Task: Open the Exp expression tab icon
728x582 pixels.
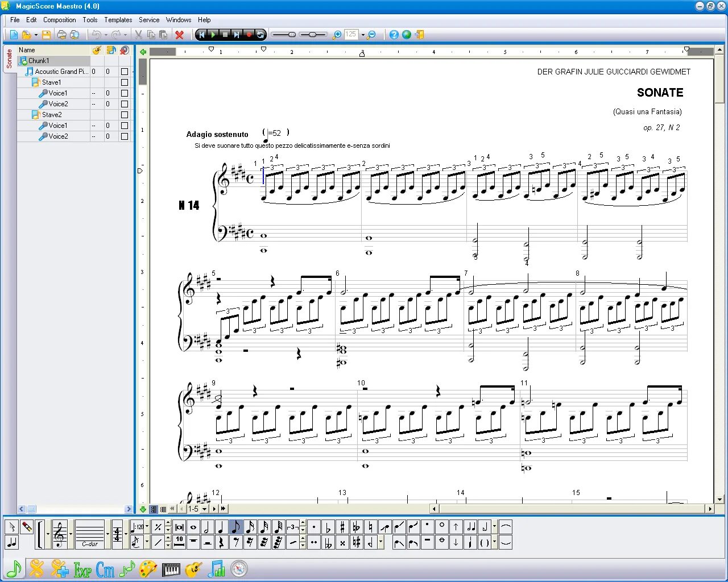Action: [82, 569]
